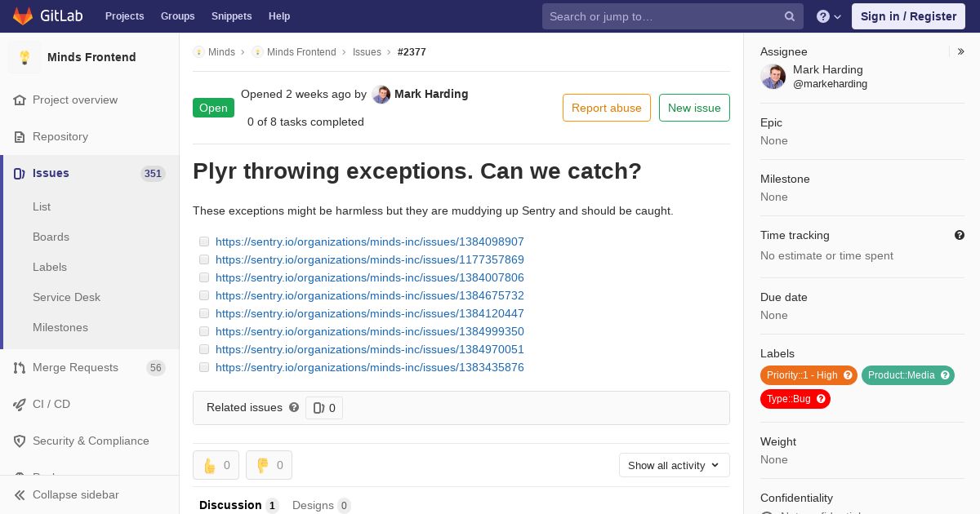Toggle checkbox for issue 1383435876
The height and width of the screenshot is (514, 980).
click(x=204, y=367)
